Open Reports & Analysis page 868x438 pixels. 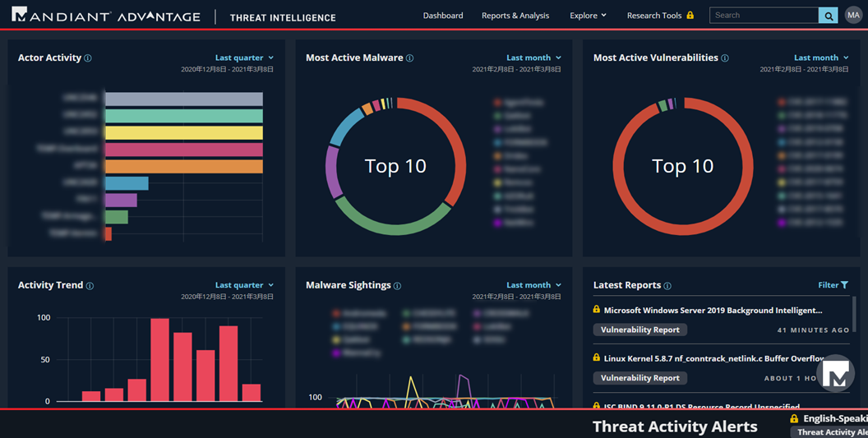coord(515,16)
